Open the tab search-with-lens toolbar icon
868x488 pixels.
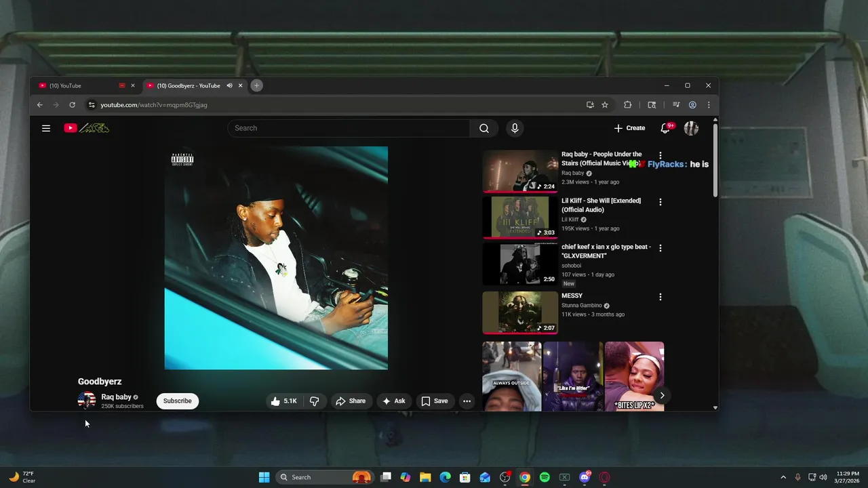(x=652, y=105)
